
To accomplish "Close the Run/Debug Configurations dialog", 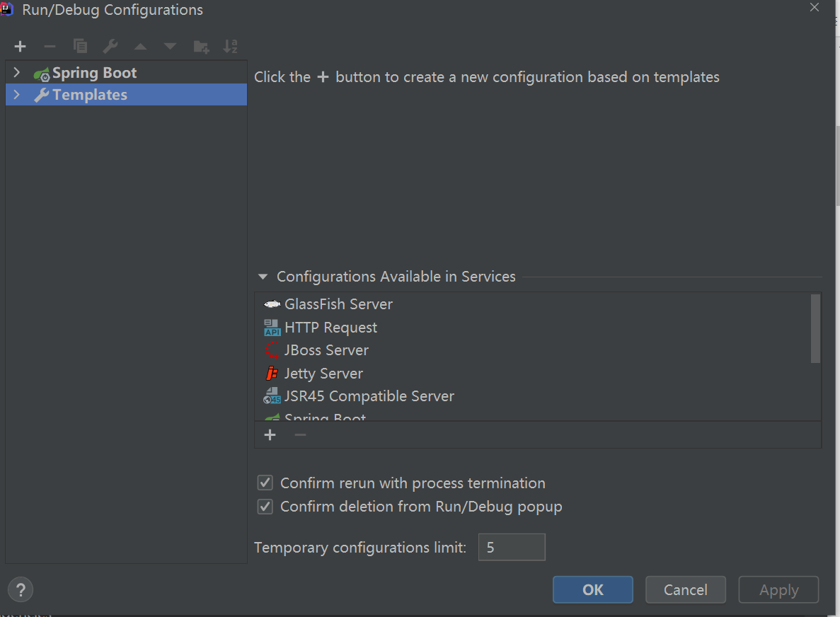I will [x=815, y=8].
